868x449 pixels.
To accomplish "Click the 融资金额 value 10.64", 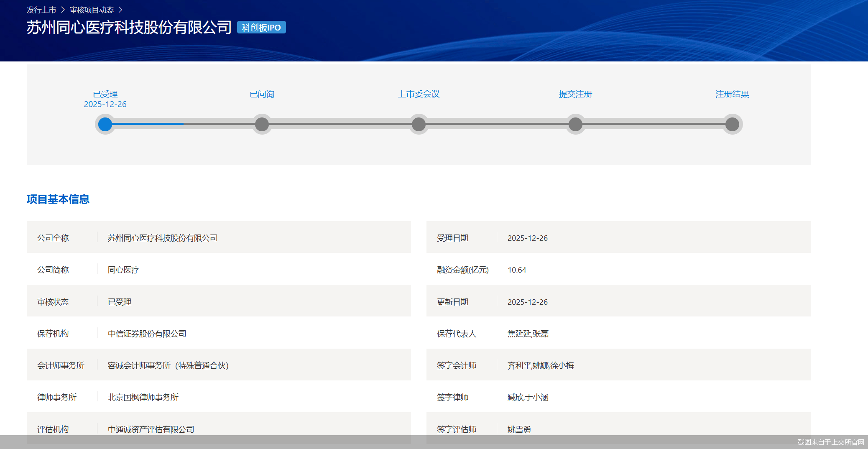I will point(517,270).
